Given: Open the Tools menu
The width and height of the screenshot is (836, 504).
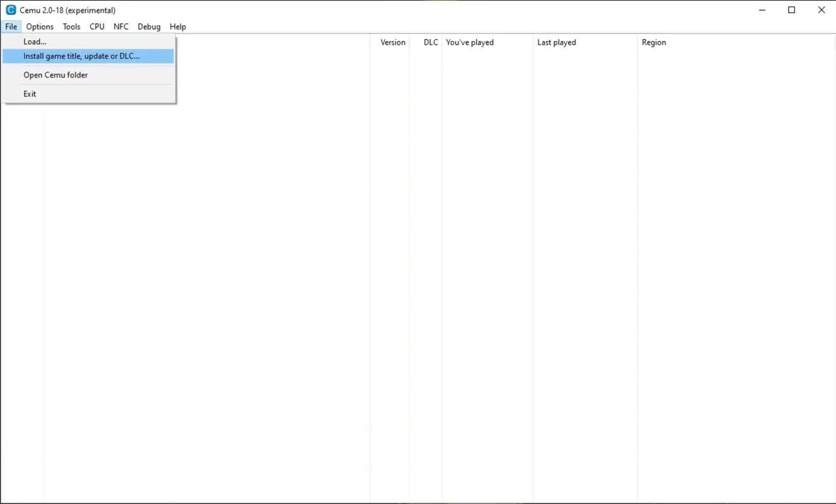Looking at the screenshot, I should pyautogui.click(x=71, y=26).
